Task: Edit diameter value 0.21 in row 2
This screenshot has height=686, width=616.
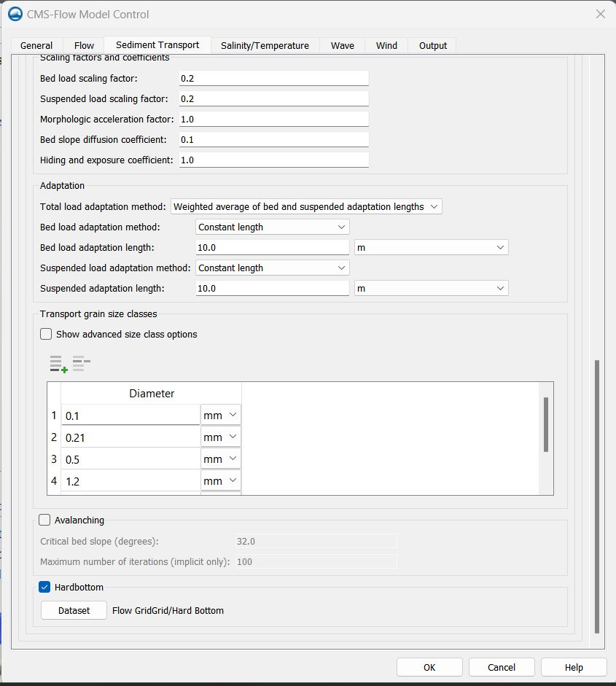Action: click(x=130, y=437)
